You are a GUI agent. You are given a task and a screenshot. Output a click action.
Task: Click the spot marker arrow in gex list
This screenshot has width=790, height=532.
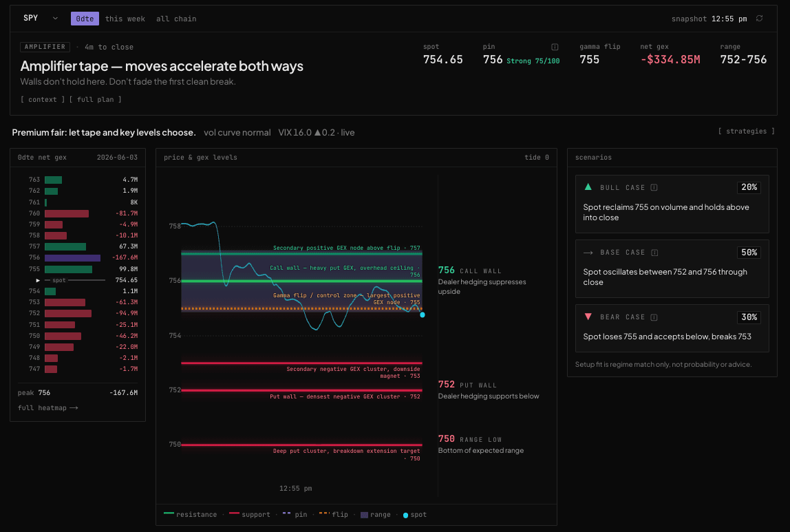tap(38, 280)
